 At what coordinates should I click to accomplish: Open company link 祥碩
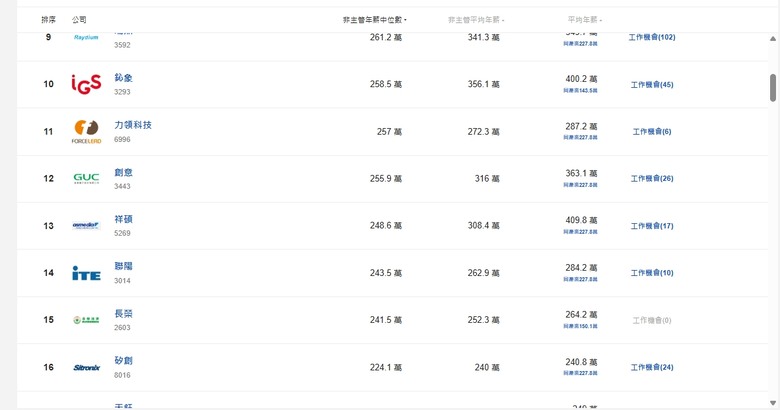(x=123, y=219)
